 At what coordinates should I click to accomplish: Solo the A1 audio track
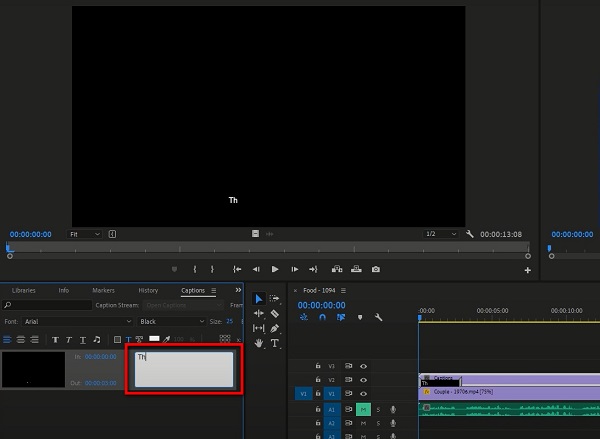(x=378, y=410)
